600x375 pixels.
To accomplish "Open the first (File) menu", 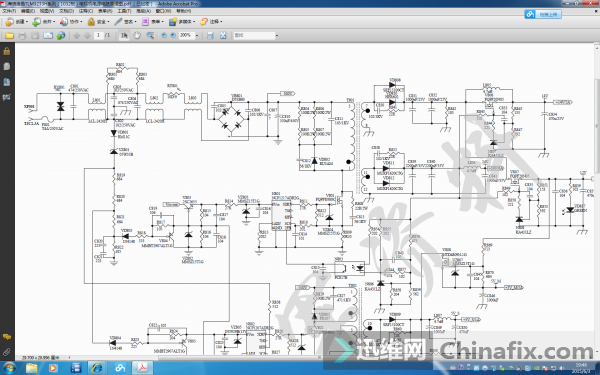I will (9, 11).
